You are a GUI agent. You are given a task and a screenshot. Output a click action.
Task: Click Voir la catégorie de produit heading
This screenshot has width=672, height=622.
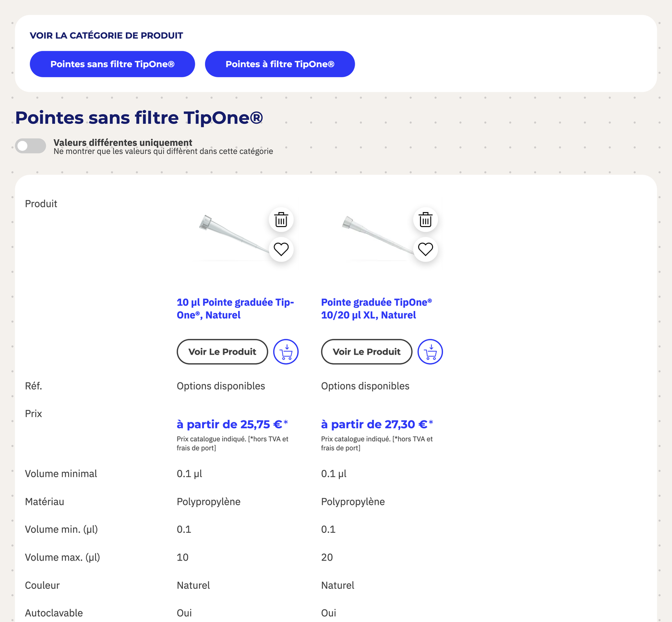tap(107, 36)
